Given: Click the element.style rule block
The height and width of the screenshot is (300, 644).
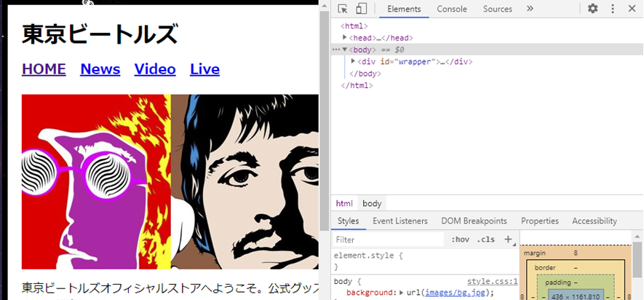Looking at the screenshot, I should point(426,261).
